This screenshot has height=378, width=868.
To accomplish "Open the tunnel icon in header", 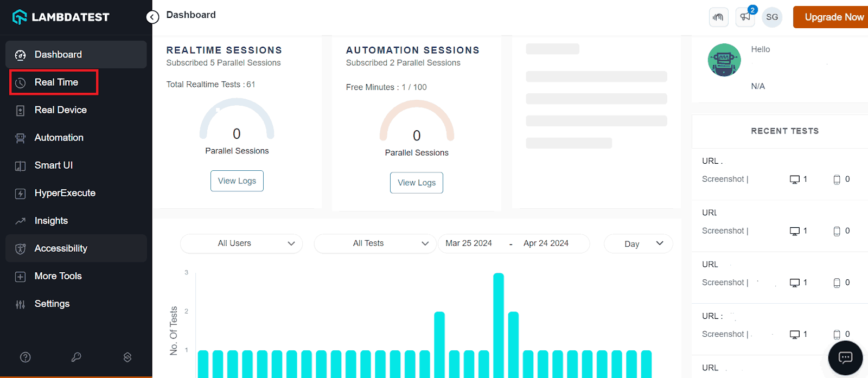I will 718,17.
